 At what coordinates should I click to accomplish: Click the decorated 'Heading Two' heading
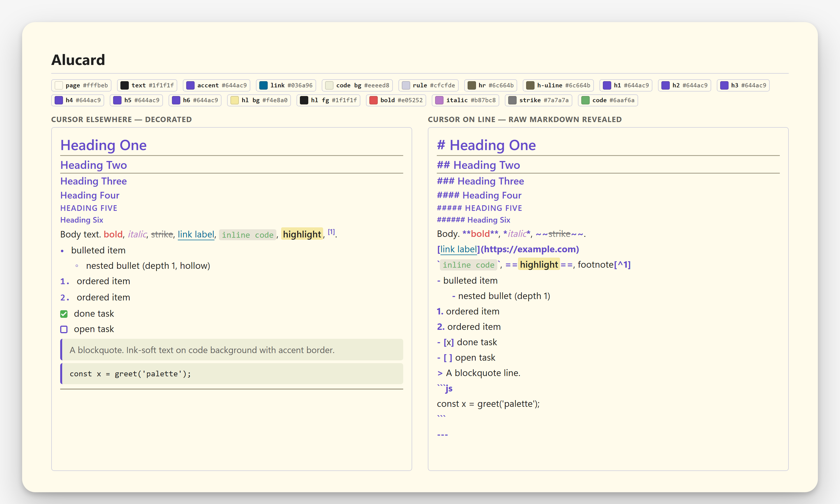pos(94,165)
